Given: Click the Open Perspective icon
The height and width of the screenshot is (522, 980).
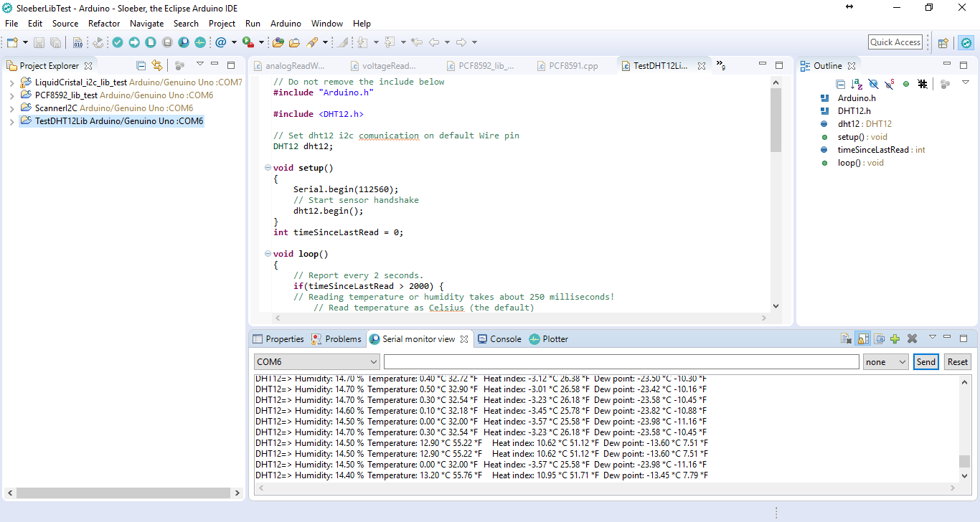Looking at the screenshot, I should click(x=943, y=42).
